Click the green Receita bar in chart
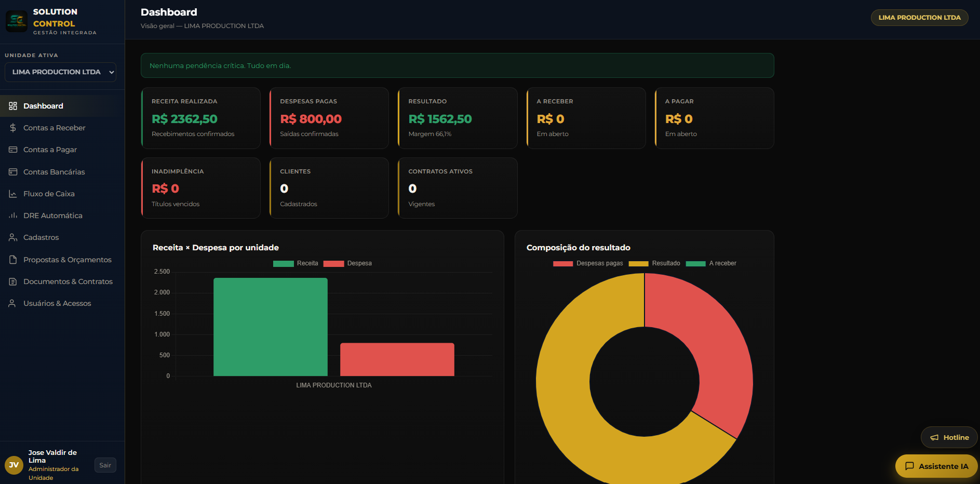This screenshot has width=980, height=484. 271,327
